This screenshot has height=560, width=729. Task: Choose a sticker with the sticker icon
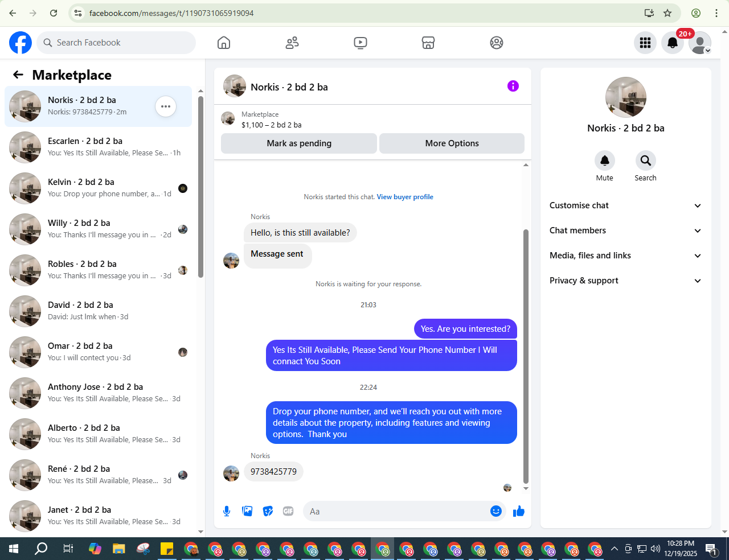click(x=268, y=511)
